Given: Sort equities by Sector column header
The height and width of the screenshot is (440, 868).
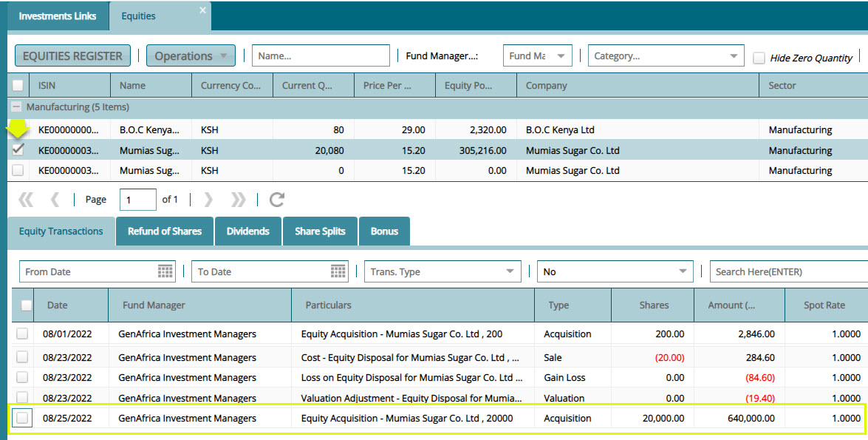Looking at the screenshot, I should pos(814,85).
